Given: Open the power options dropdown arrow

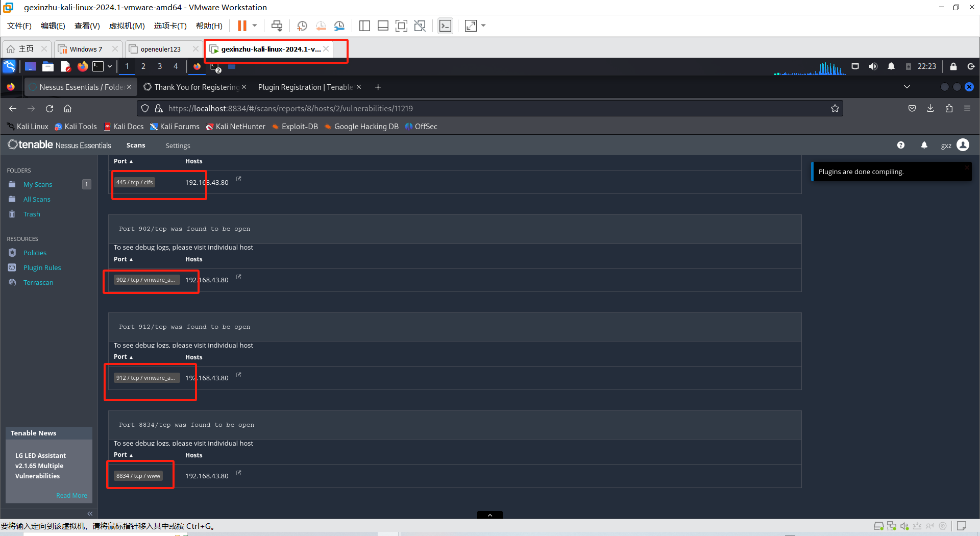Looking at the screenshot, I should [x=255, y=26].
